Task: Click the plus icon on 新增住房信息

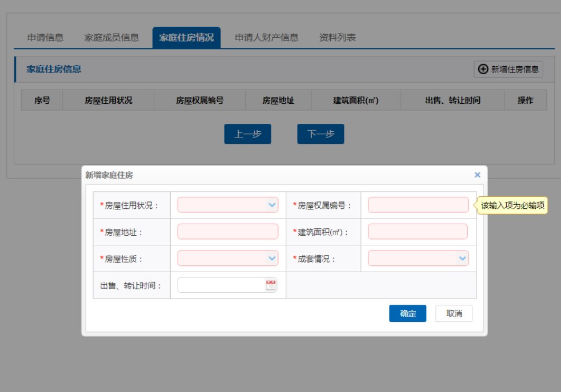Action: pos(483,69)
